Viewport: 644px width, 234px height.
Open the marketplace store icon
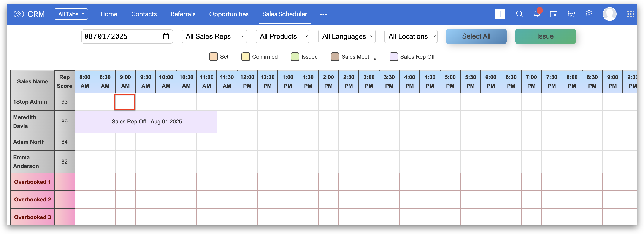(571, 14)
